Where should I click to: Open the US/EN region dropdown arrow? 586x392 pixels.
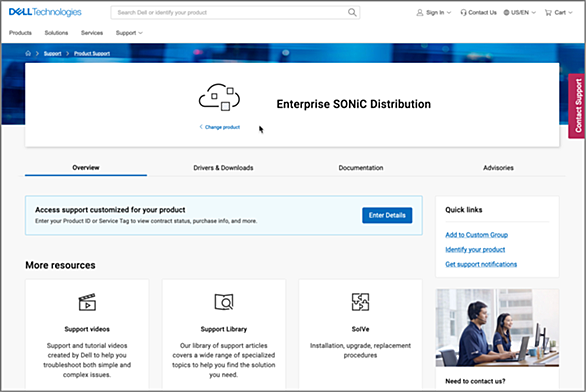(534, 13)
